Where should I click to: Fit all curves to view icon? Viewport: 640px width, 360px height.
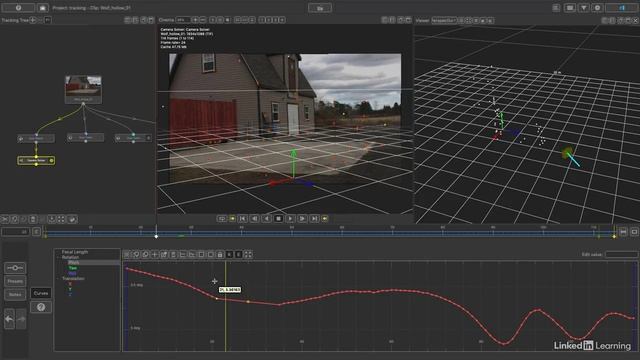(x=248, y=255)
